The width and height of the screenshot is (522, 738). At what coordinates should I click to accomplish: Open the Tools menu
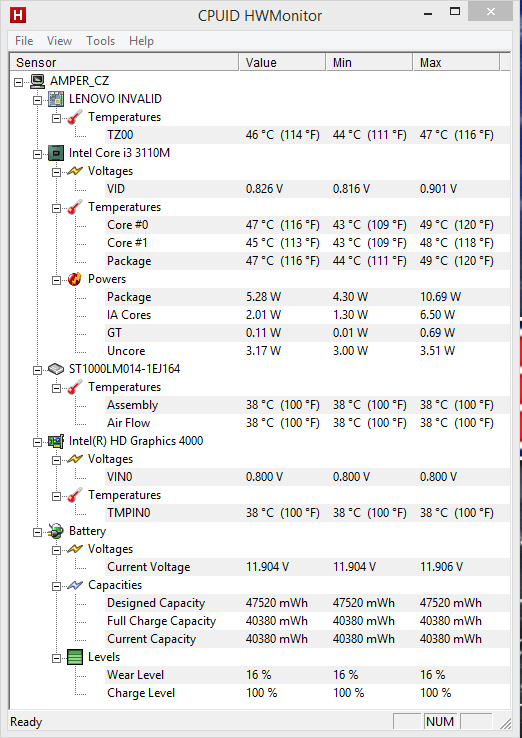pyautogui.click(x=100, y=41)
